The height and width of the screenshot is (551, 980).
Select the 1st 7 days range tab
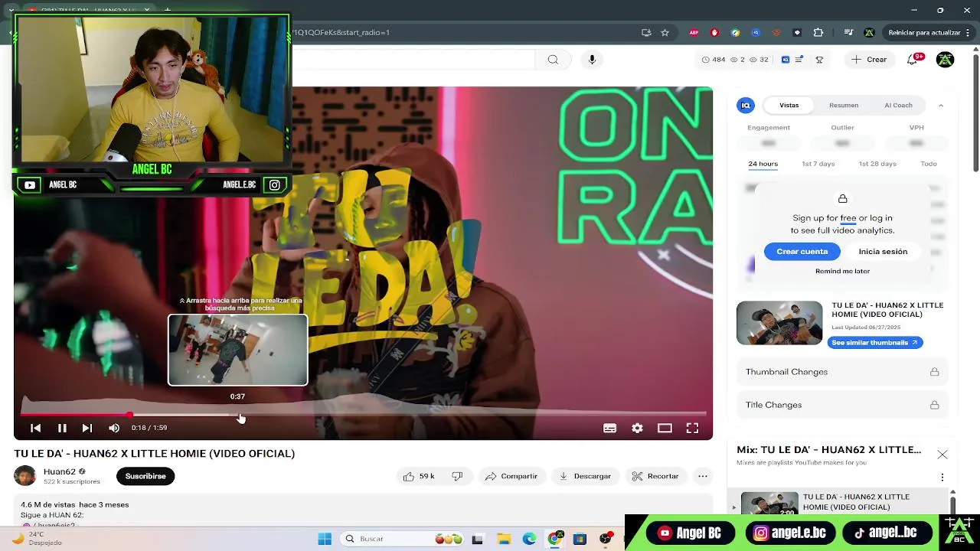(x=818, y=164)
